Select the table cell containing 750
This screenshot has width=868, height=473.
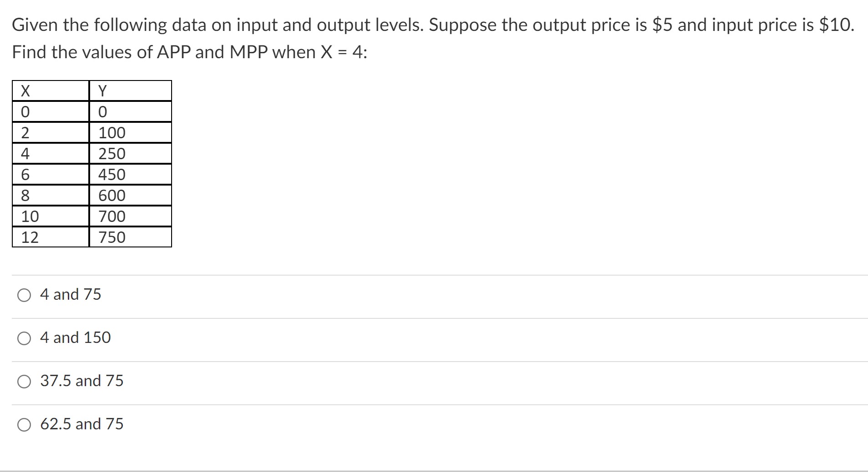(129, 237)
